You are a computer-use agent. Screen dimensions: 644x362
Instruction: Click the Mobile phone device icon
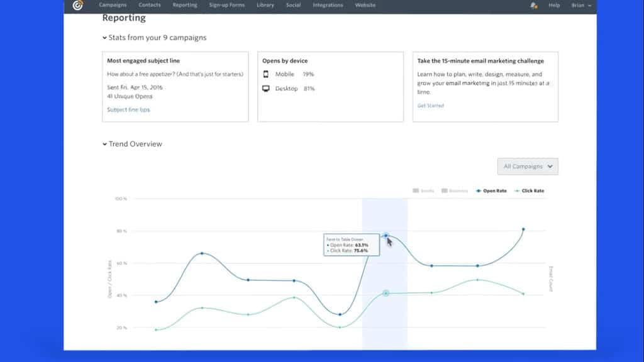[x=266, y=74]
